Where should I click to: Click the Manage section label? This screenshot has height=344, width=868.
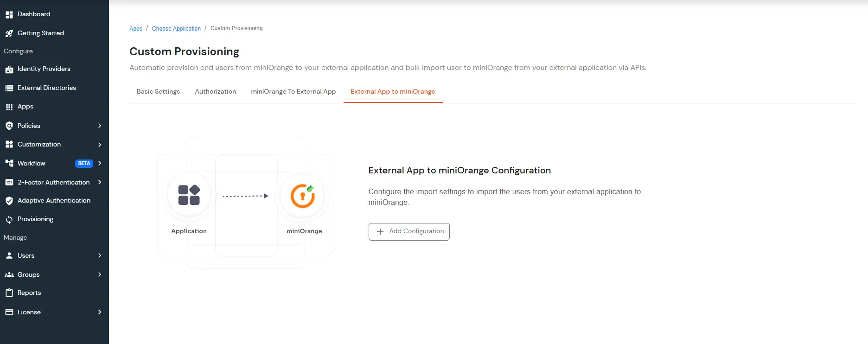[x=15, y=238]
